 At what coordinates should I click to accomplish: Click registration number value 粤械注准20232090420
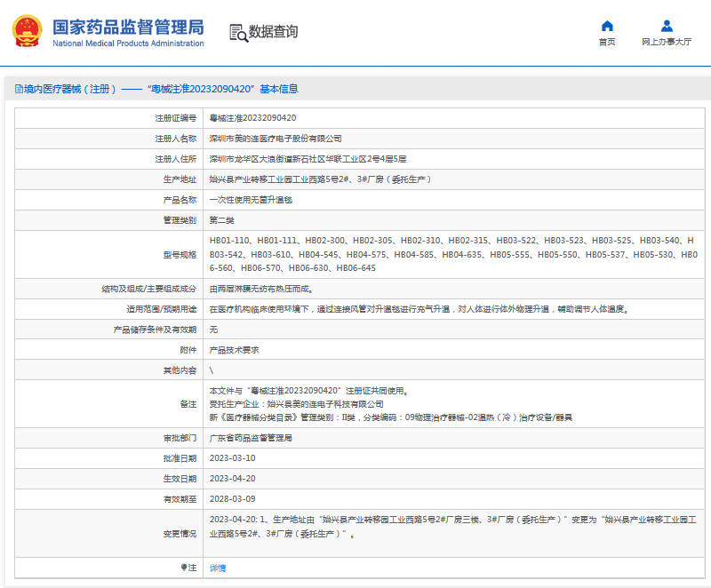click(252, 118)
